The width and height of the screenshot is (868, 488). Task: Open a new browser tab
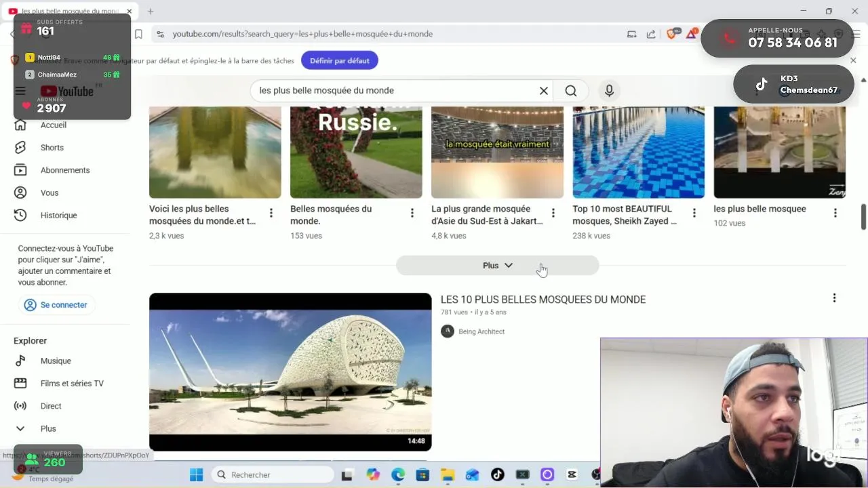pos(151,11)
